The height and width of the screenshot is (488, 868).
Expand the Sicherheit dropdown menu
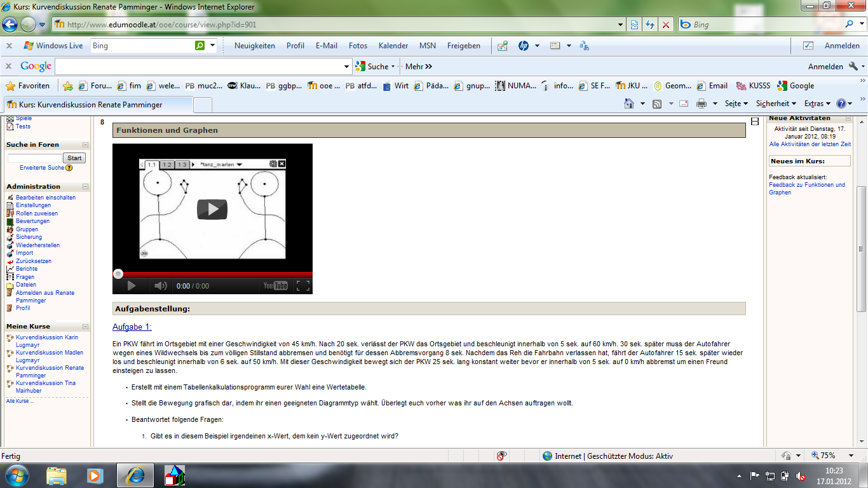[776, 104]
